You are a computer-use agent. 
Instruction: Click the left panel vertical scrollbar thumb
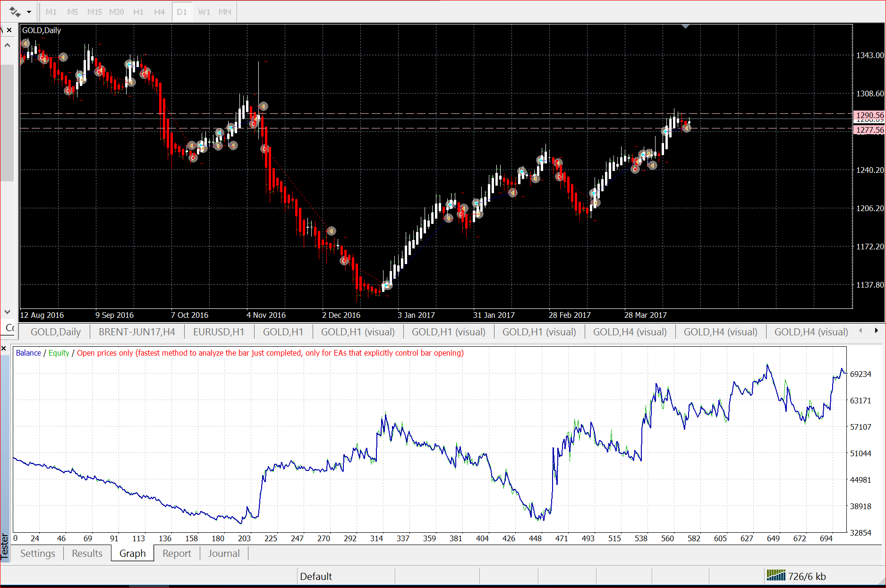pyautogui.click(x=7, y=123)
